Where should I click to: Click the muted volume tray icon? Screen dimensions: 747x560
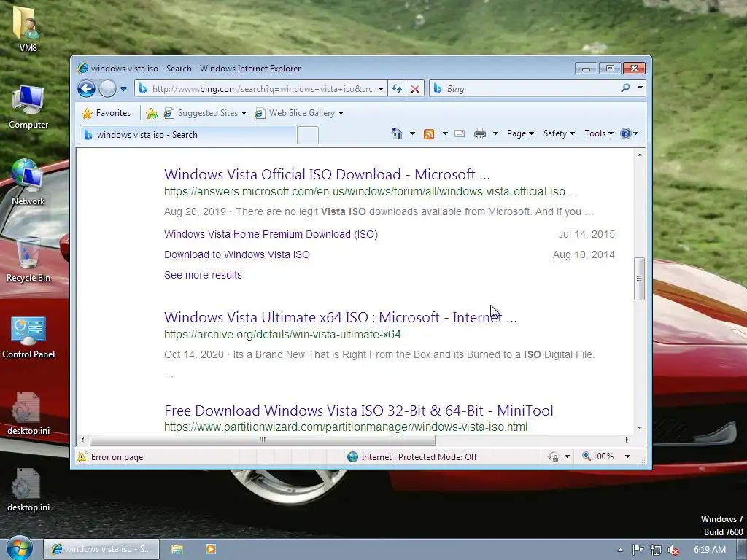(x=673, y=550)
